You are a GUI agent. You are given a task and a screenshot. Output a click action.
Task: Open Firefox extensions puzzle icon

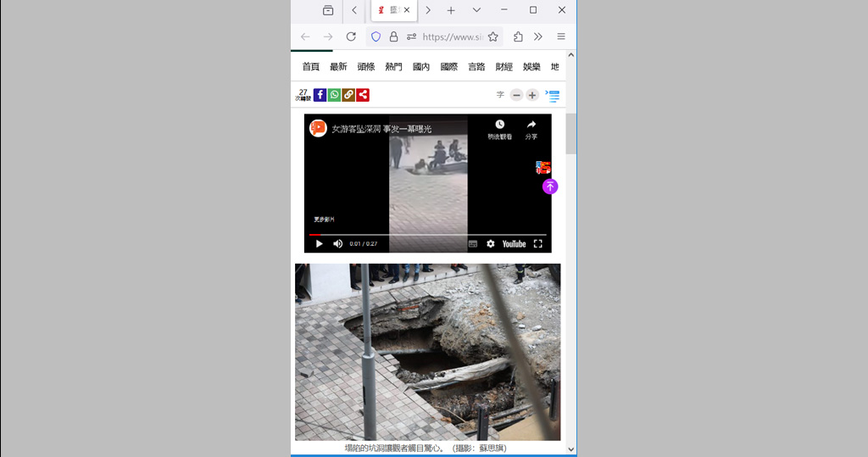point(518,36)
